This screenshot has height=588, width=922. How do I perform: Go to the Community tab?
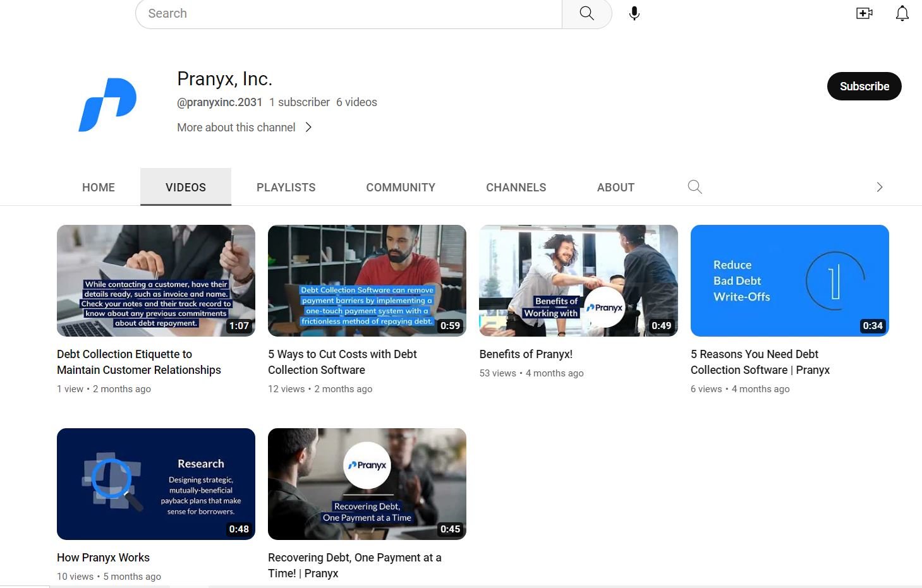(x=401, y=188)
